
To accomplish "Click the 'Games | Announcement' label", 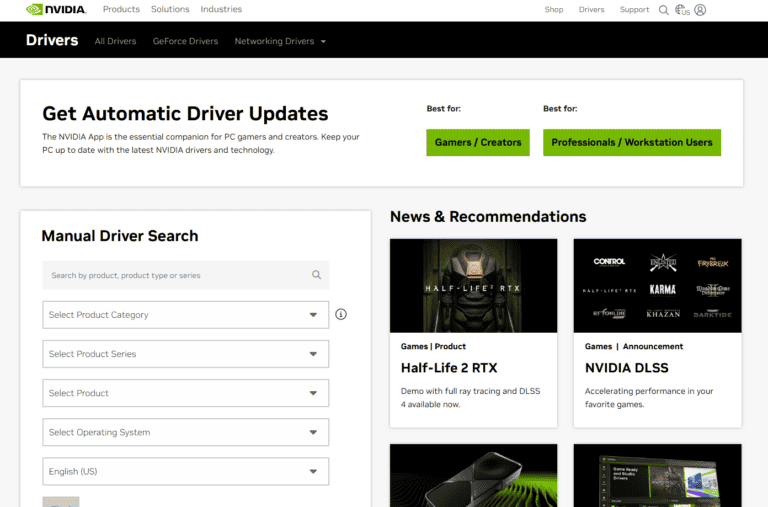I will tap(634, 346).
